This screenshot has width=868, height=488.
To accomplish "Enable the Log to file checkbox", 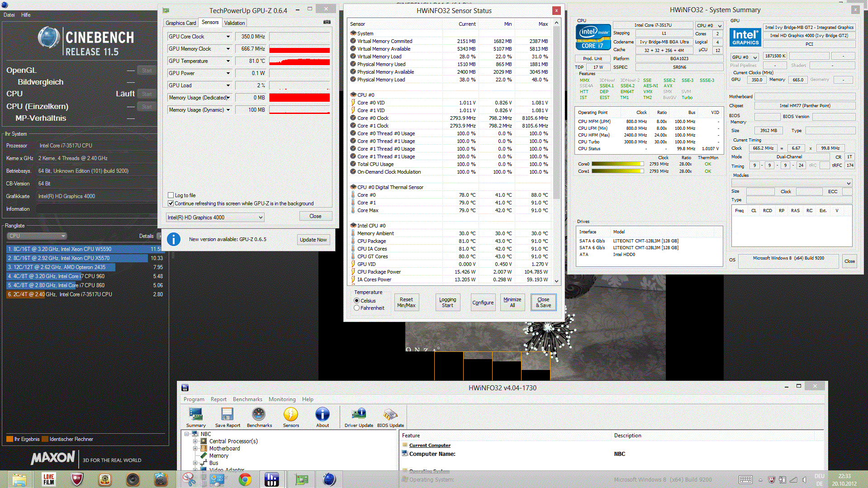I will tap(171, 195).
